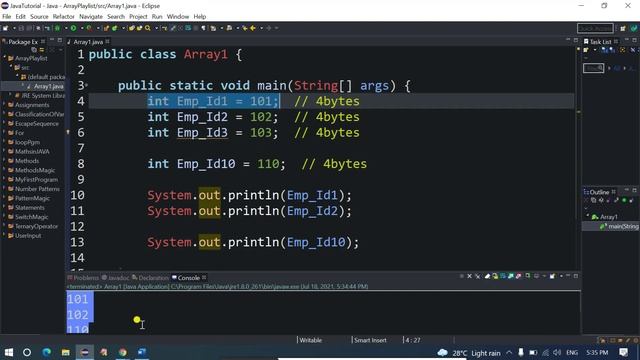Select main(String) in Outline view
640x360 pixels.
coord(623,226)
